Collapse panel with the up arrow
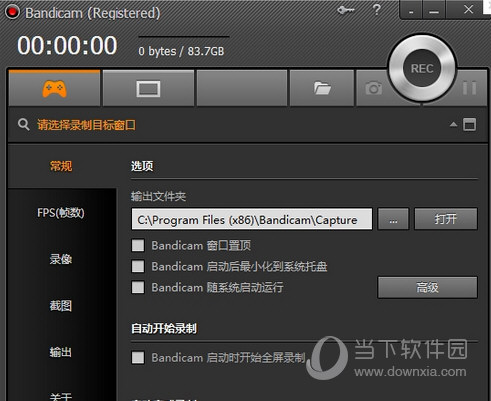This screenshot has width=491, height=401. 453,125
